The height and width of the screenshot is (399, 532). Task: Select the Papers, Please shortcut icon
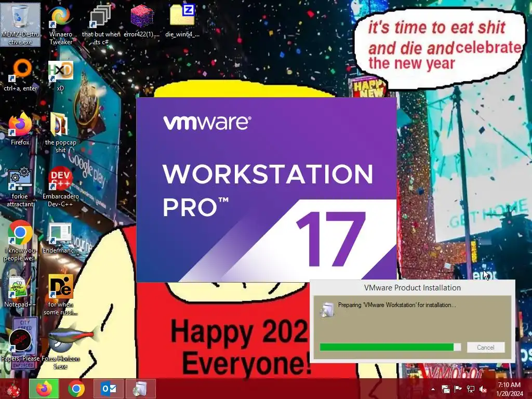20,346
